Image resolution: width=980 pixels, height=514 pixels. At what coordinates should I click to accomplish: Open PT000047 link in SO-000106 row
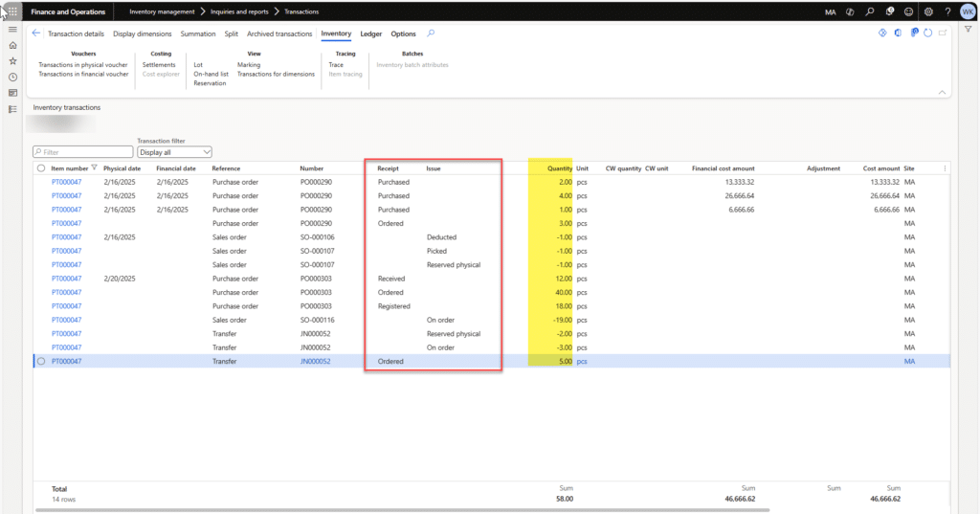(66, 237)
